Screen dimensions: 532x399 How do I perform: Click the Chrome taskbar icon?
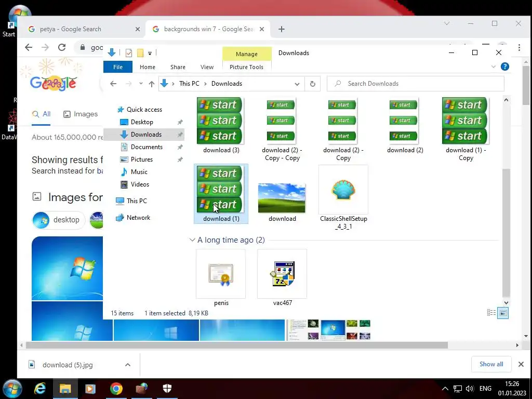click(x=116, y=389)
